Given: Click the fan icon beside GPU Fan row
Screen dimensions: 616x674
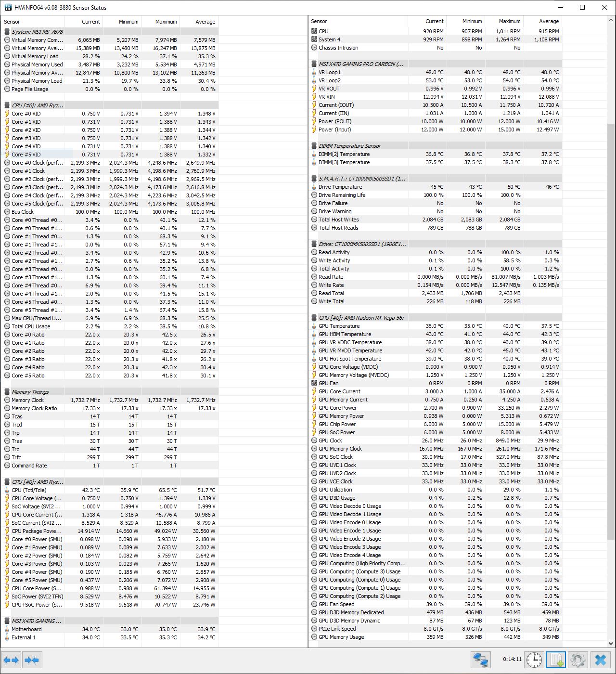Looking at the screenshot, I should (314, 383).
